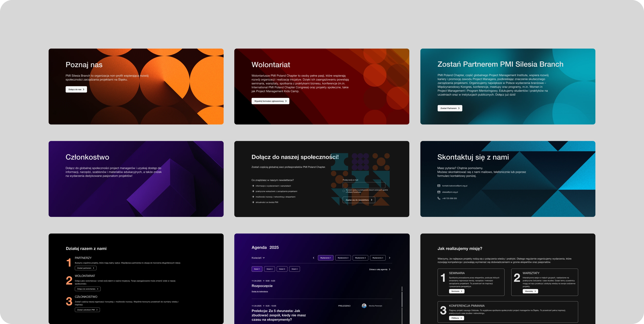Viewport: 644px width, 324px height.
Task: Click the arrow icon beside 'informacje o wydarzeniach i warsztatach'
Action: [253, 186]
